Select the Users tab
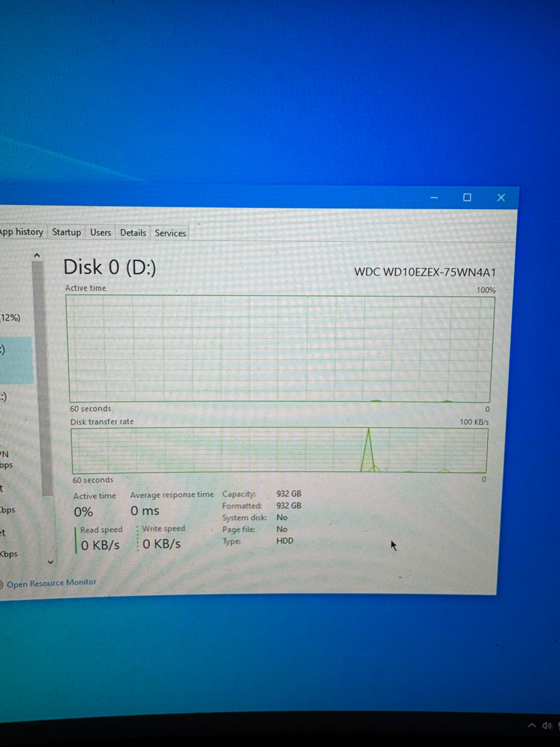Screen dimensions: 560x747 100,232
